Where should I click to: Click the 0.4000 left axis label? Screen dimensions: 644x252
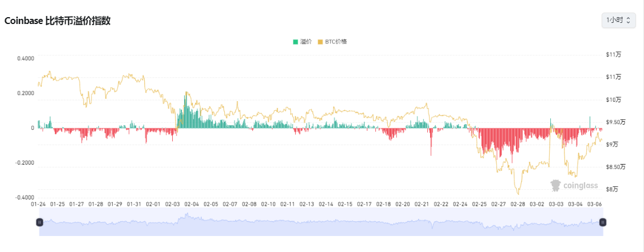(26, 58)
